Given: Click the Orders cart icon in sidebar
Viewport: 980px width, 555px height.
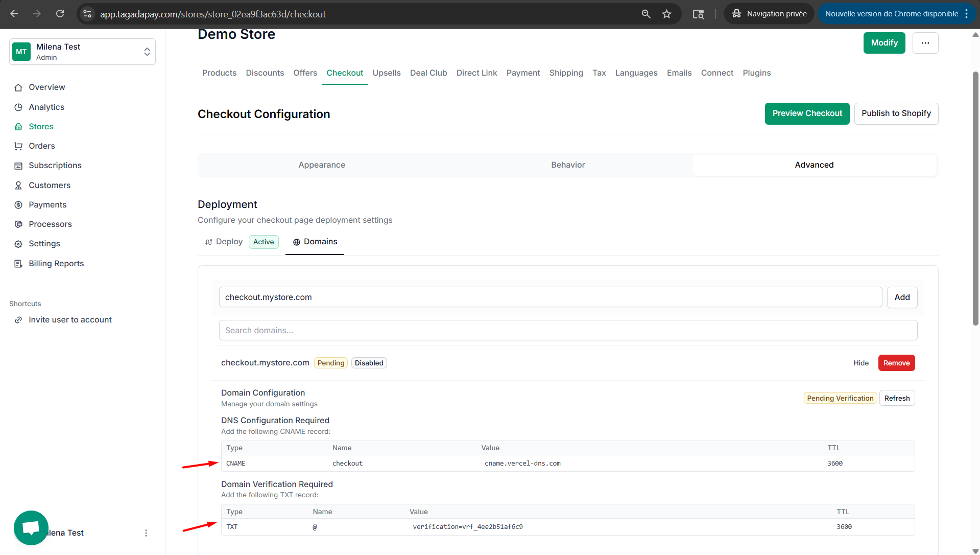Looking at the screenshot, I should (18, 146).
